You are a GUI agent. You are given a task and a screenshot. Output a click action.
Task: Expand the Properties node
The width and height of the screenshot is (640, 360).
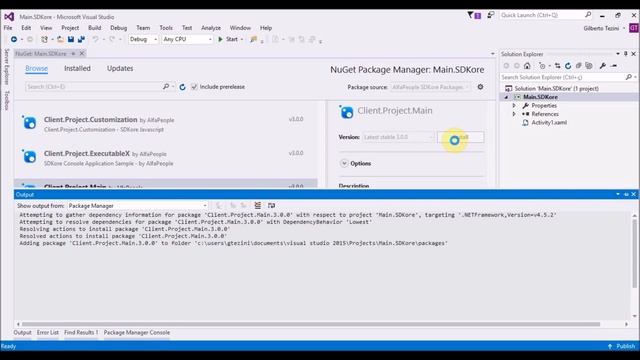pos(514,105)
